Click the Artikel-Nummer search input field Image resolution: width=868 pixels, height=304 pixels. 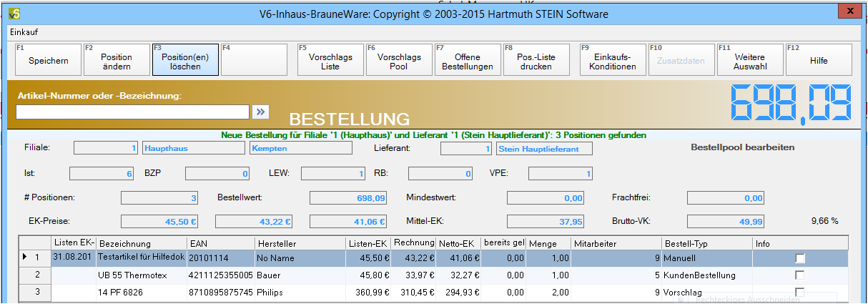[132, 112]
